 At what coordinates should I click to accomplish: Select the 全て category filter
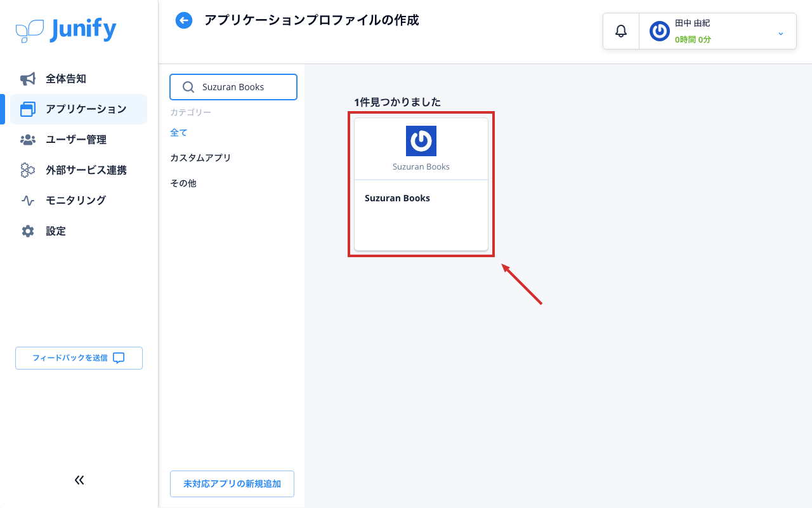click(179, 132)
